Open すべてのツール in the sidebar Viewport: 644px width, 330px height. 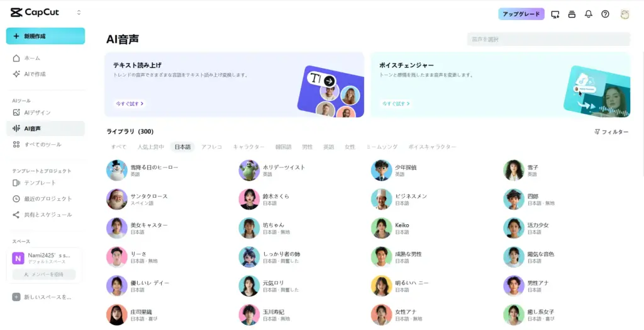click(x=42, y=144)
